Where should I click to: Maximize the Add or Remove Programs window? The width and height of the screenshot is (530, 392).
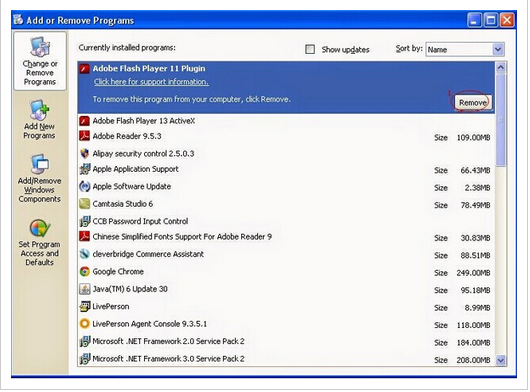pyautogui.click(x=490, y=20)
